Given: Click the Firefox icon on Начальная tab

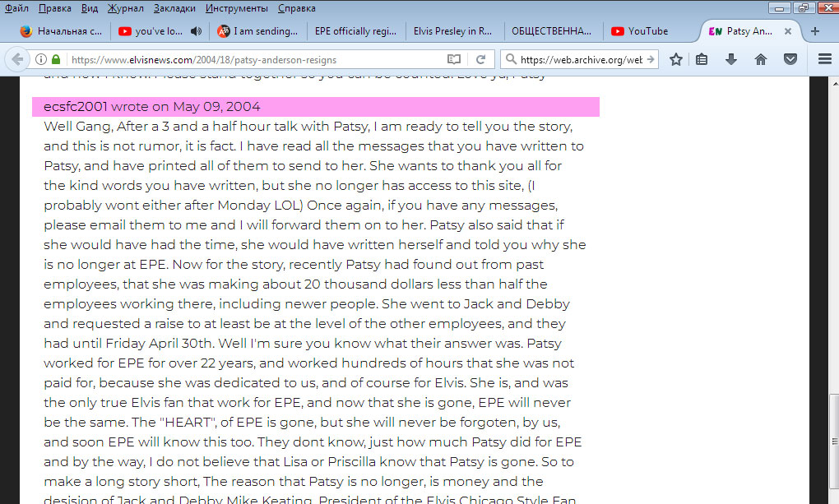Looking at the screenshot, I should [26, 31].
